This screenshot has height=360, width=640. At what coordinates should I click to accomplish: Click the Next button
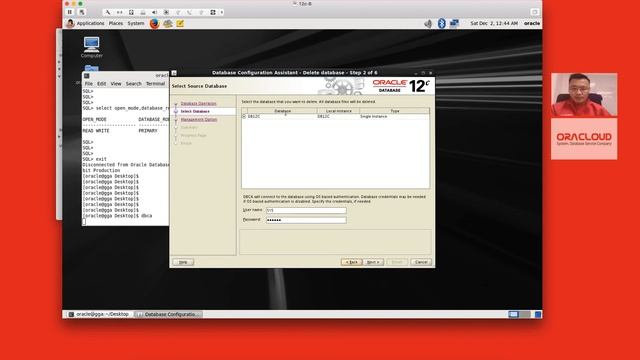pos(373,262)
